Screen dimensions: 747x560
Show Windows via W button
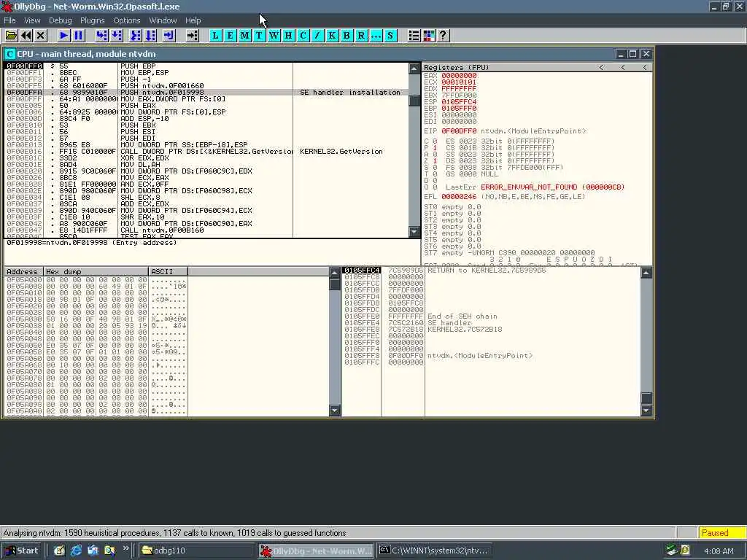click(274, 35)
